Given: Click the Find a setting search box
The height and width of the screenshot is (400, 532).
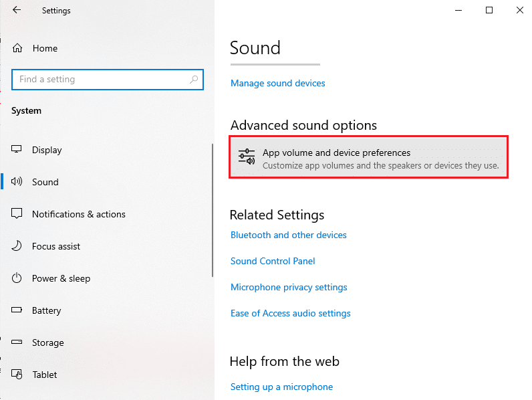Looking at the screenshot, I should [x=100, y=79].
